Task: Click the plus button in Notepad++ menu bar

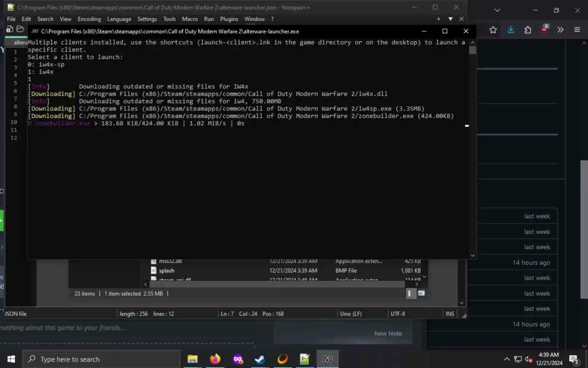Action: (x=439, y=19)
